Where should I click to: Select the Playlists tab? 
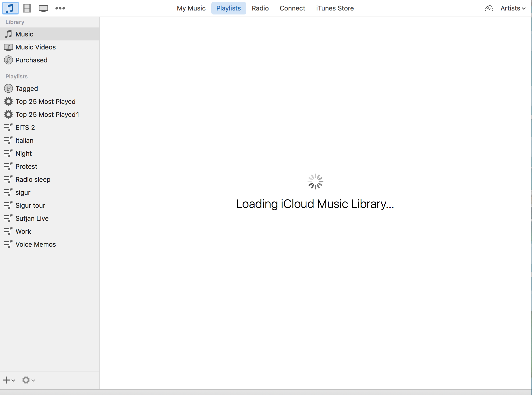coord(229,8)
